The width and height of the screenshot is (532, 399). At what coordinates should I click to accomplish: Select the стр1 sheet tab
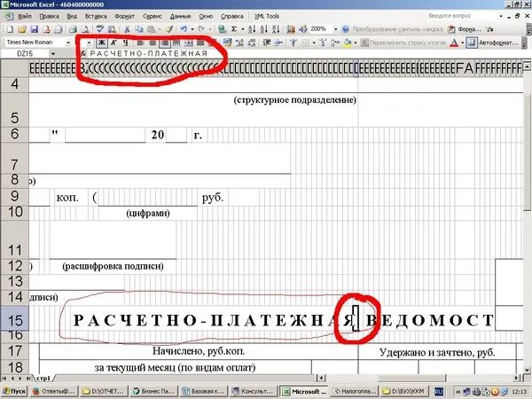[43, 378]
